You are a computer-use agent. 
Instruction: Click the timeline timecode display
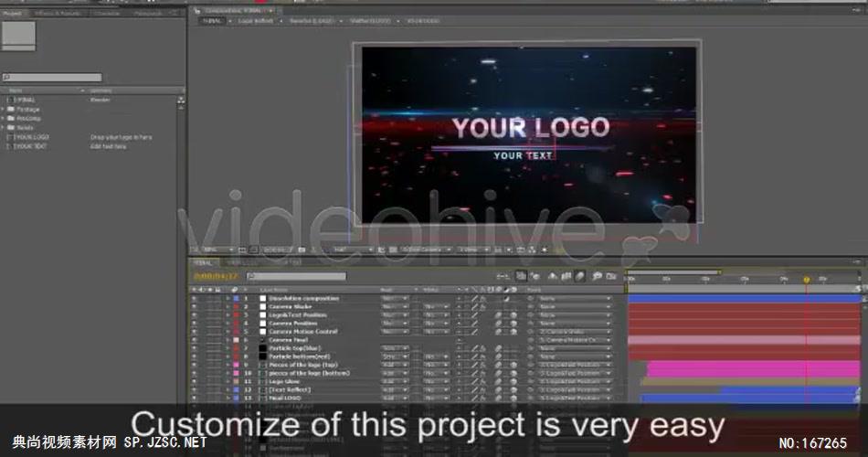pyautogui.click(x=216, y=276)
